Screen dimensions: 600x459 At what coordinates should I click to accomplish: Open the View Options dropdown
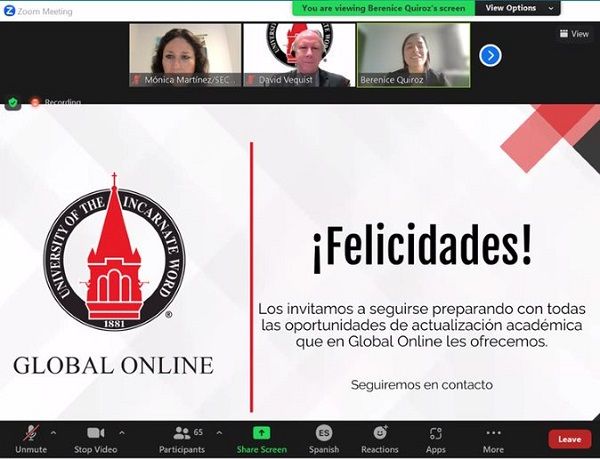tap(518, 8)
